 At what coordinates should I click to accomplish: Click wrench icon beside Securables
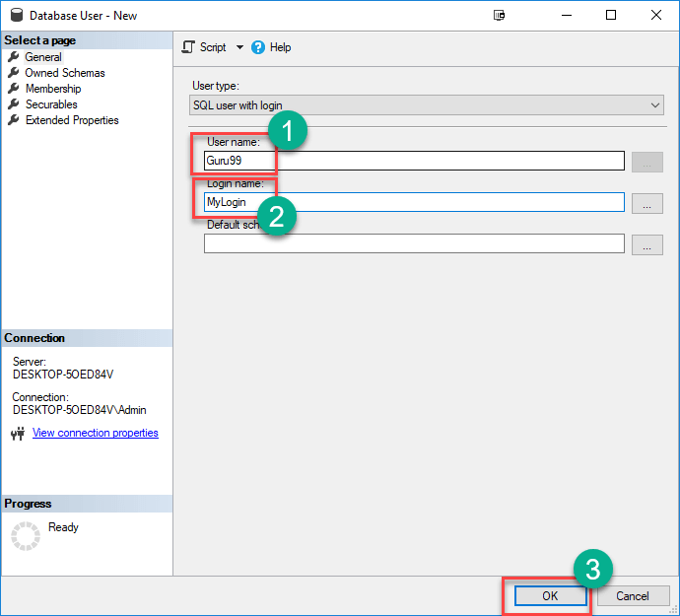(14, 104)
